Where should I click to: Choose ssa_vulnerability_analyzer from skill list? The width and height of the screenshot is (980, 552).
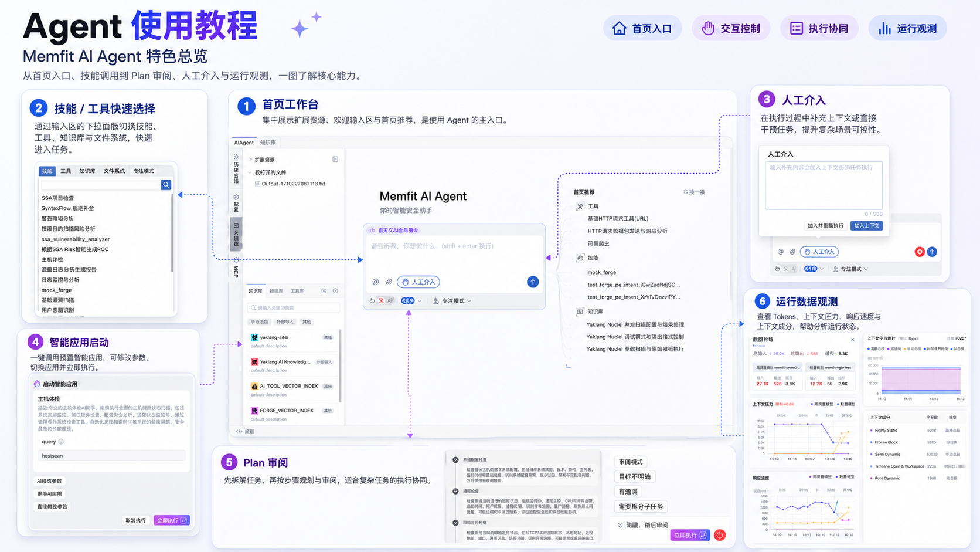tap(76, 239)
